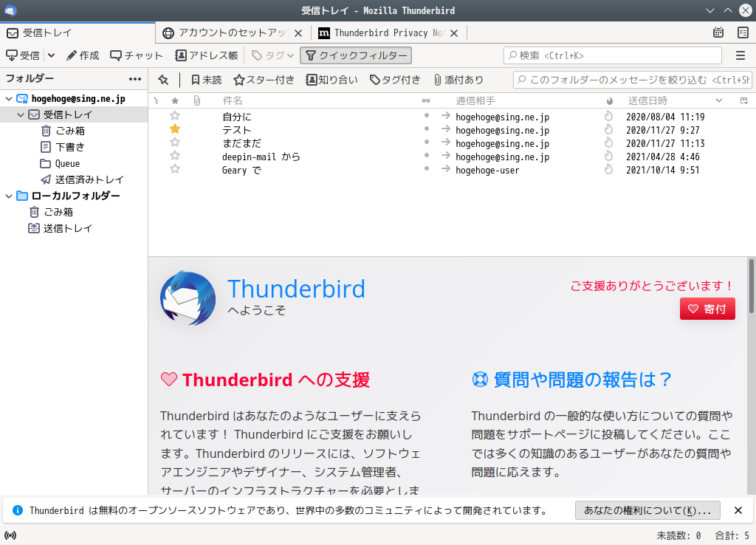Open the calendar tab icon
Viewport: 756px width, 545px height.
click(718, 32)
